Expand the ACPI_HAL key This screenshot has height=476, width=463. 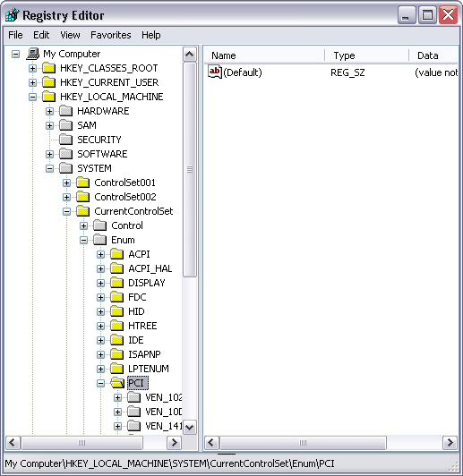coord(100,268)
